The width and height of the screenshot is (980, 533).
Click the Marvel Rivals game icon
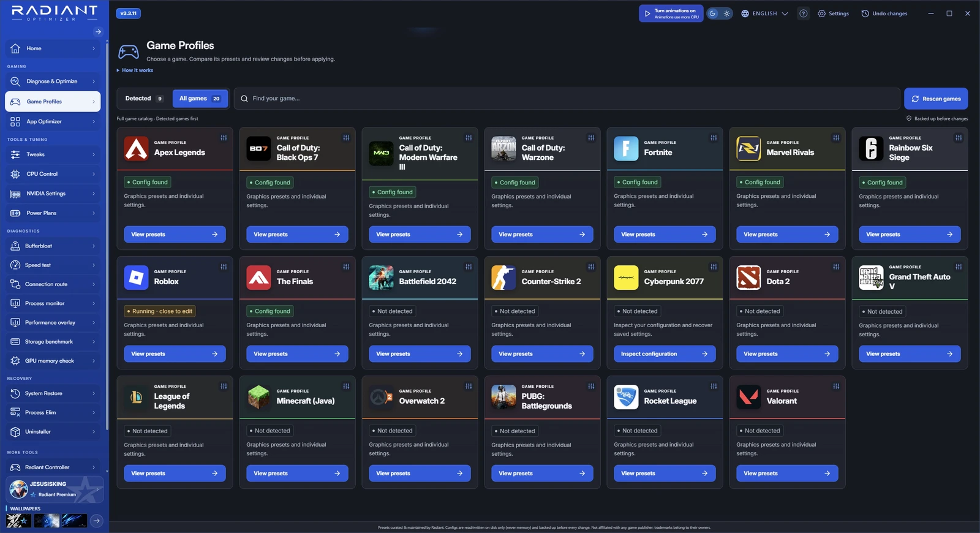click(x=748, y=148)
